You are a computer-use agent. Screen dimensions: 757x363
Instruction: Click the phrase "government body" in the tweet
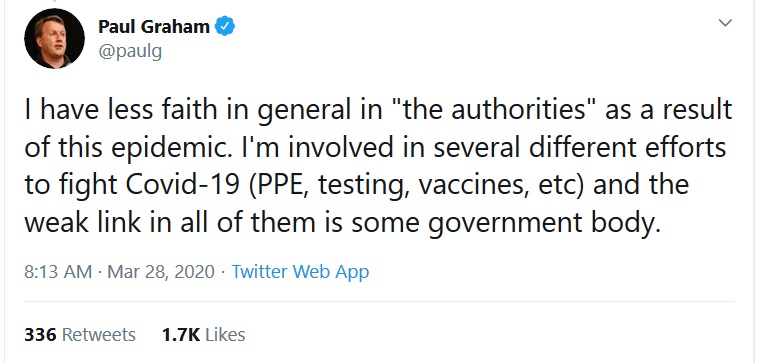click(x=544, y=223)
